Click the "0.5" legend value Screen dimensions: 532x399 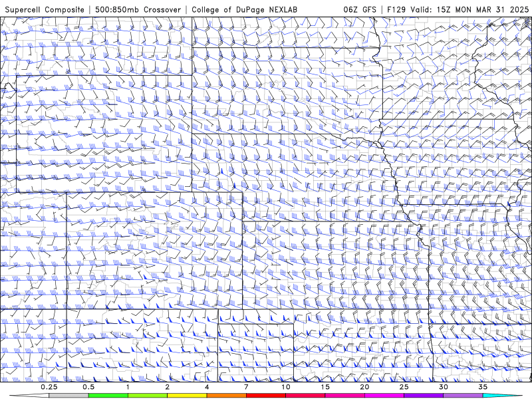point(88,387)
